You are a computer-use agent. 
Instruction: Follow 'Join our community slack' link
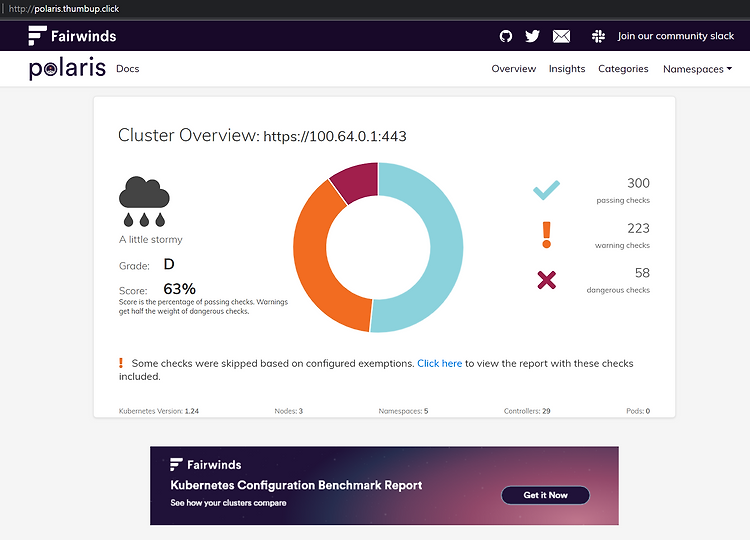tap(675, 36)
